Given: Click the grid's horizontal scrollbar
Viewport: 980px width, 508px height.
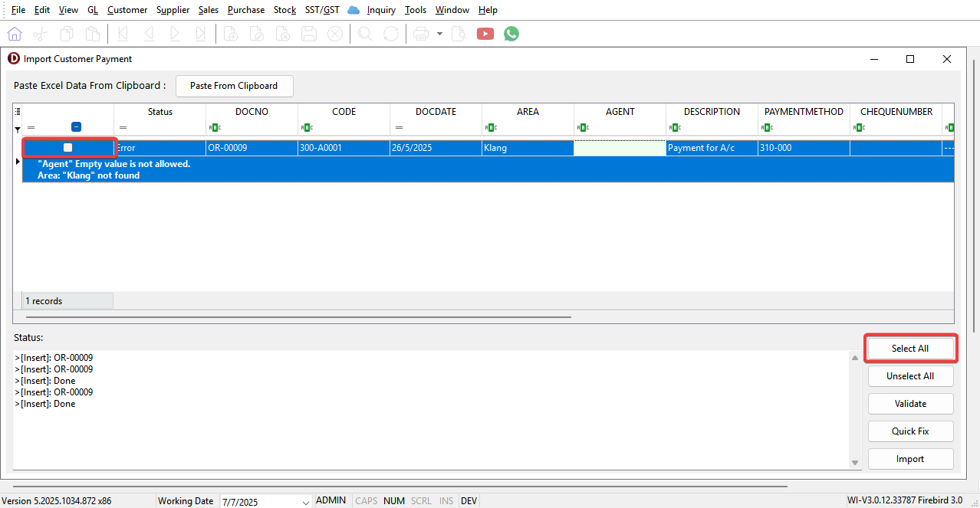Looking at the screenshot, I should [299, 316].
